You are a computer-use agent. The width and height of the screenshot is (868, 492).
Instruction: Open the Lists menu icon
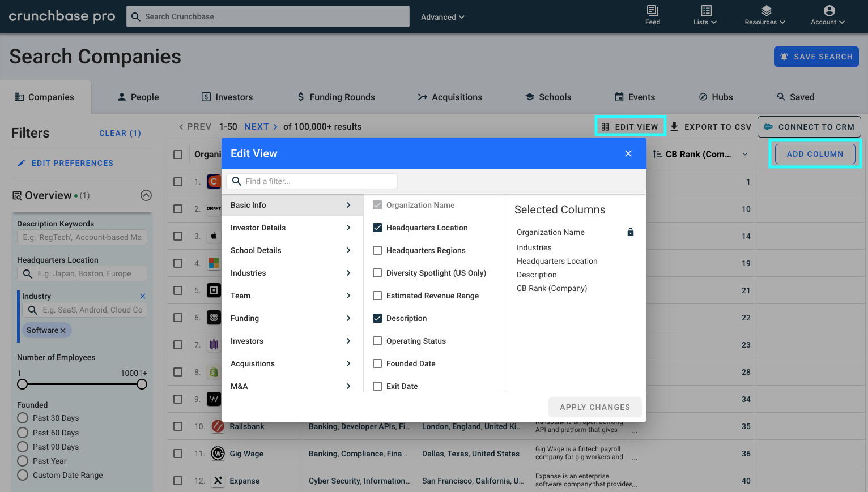[x=705, y=11]
